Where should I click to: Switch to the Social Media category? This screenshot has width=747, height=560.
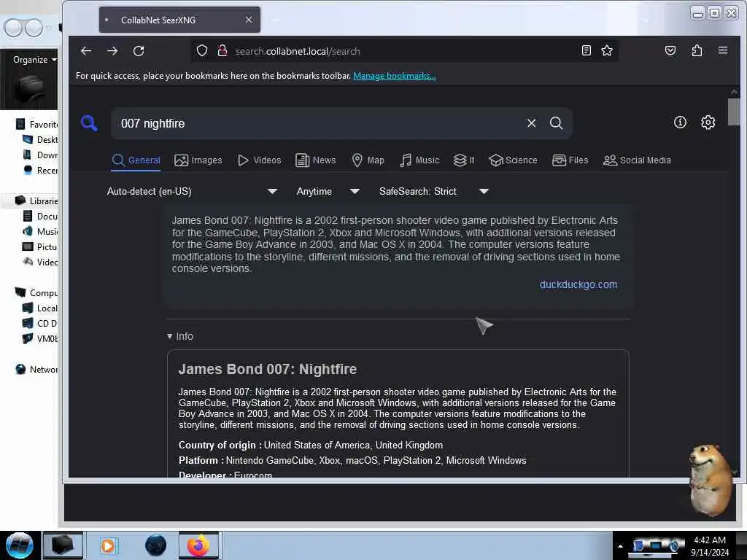click(x=637, y=160)
